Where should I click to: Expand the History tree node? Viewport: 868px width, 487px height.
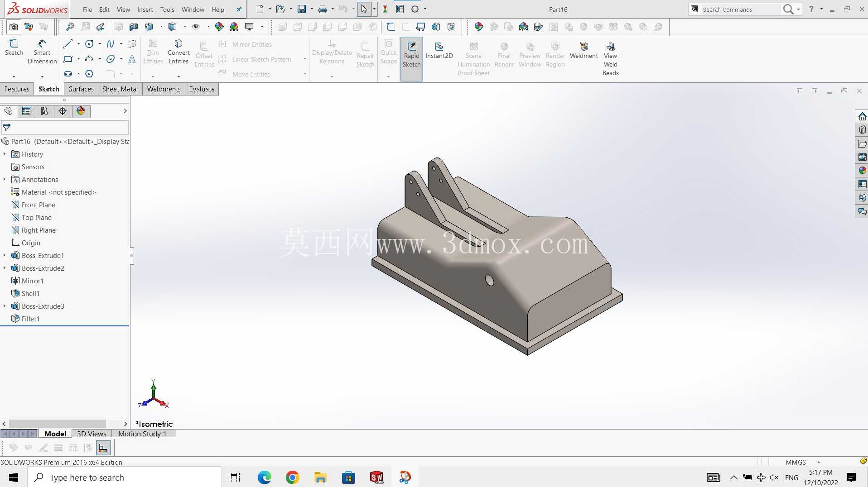tap(5, 154)
